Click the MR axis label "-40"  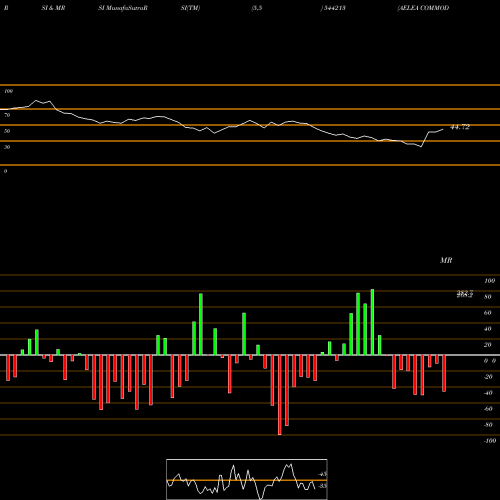tap(488, 393)
